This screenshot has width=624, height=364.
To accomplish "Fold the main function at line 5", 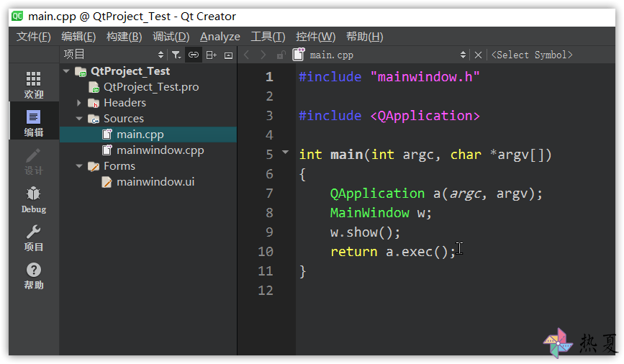I will click(x=285, y=152).
